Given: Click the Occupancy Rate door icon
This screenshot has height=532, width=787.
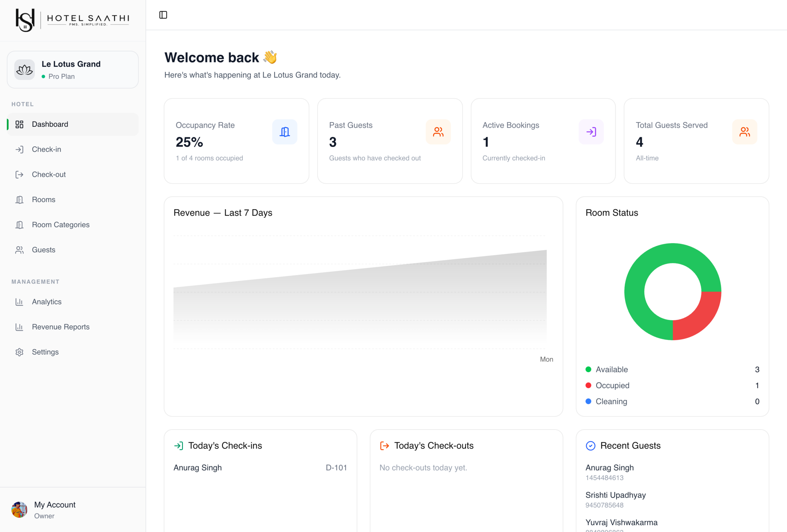Looking at the screenshot, I should [x=285, y=132].
